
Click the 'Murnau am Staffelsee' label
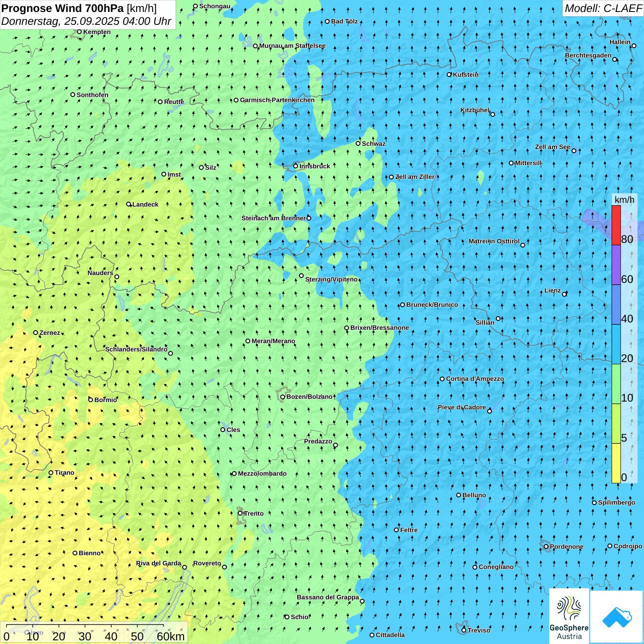pos(292,46)
